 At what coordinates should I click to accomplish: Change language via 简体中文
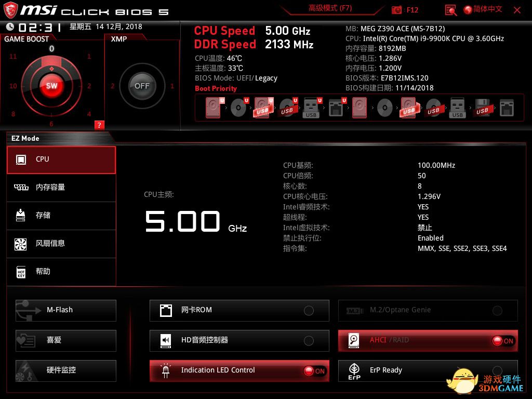[x=487, y=9]
